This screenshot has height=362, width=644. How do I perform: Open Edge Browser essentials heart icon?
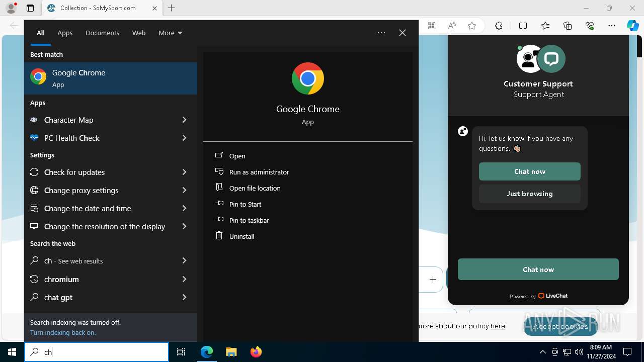(x=590, y=26)
